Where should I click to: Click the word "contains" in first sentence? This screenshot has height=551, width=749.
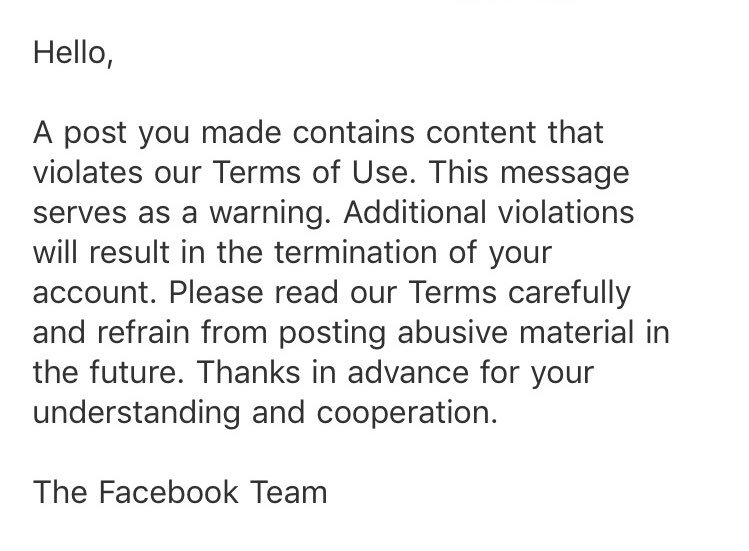click(x=353, y=132)
